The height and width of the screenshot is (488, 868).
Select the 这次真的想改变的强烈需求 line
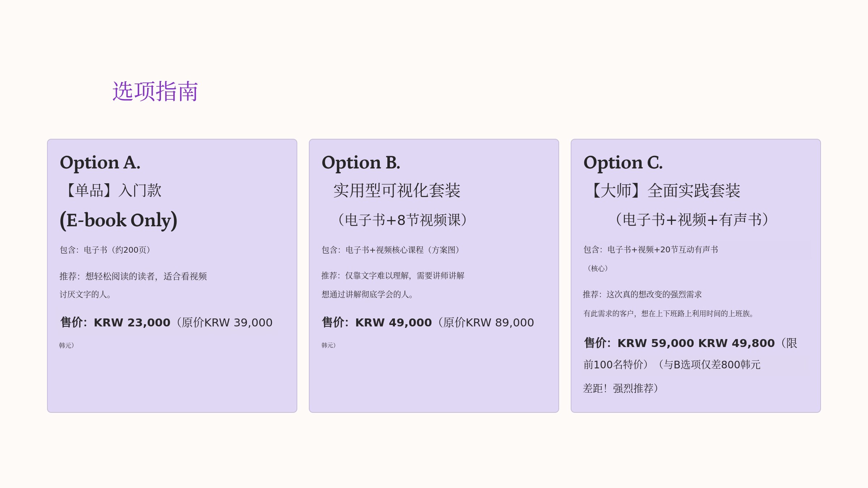tap(642, 295)
